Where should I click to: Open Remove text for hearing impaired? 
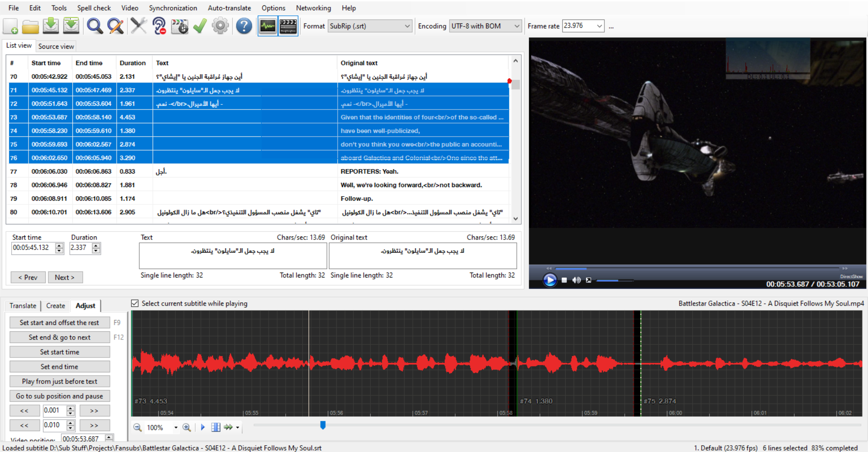pyautogui.click(x=159, y=26)
